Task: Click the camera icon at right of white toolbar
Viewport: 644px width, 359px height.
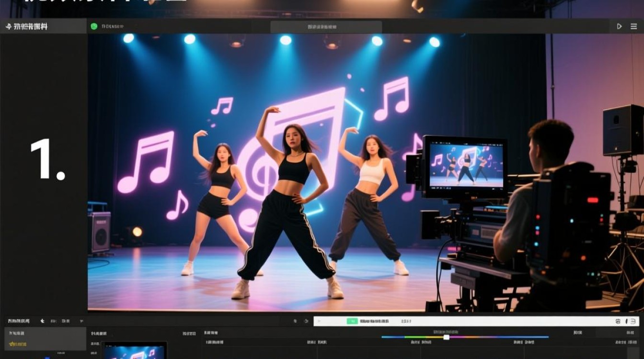Action: click(x=618, y=321)
